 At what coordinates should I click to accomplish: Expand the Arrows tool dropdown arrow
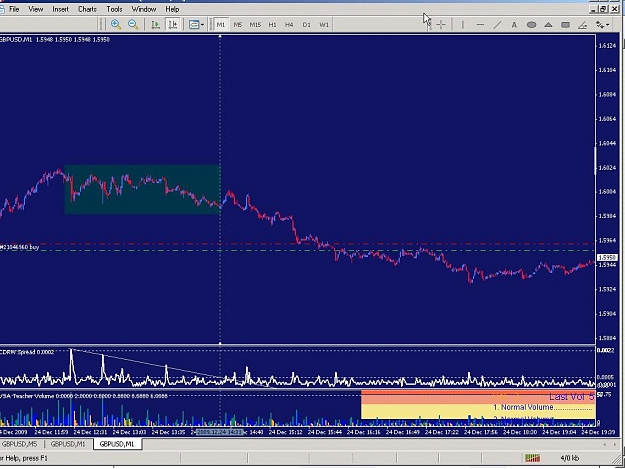click(x=608, y=25)
